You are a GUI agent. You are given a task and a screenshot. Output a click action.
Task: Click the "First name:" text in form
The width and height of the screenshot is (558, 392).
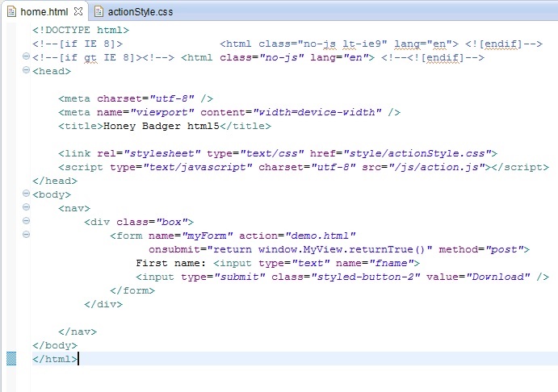(171, 263)
